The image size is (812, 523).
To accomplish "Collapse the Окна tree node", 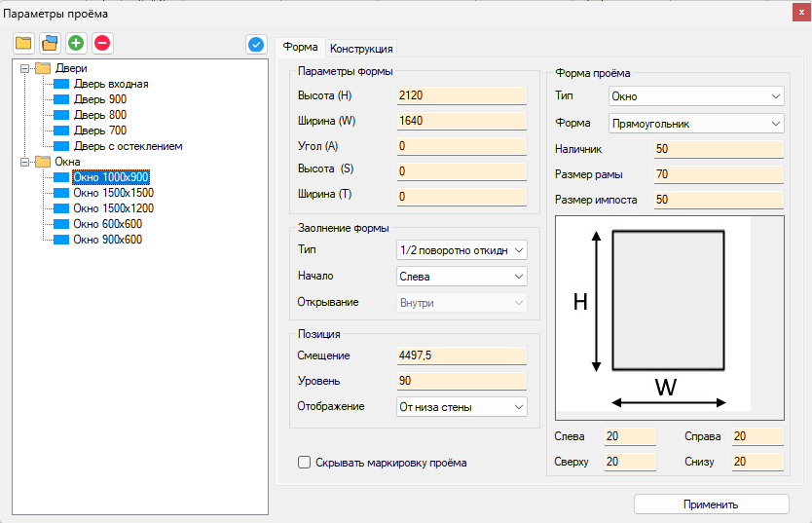I will pos(25,162).
